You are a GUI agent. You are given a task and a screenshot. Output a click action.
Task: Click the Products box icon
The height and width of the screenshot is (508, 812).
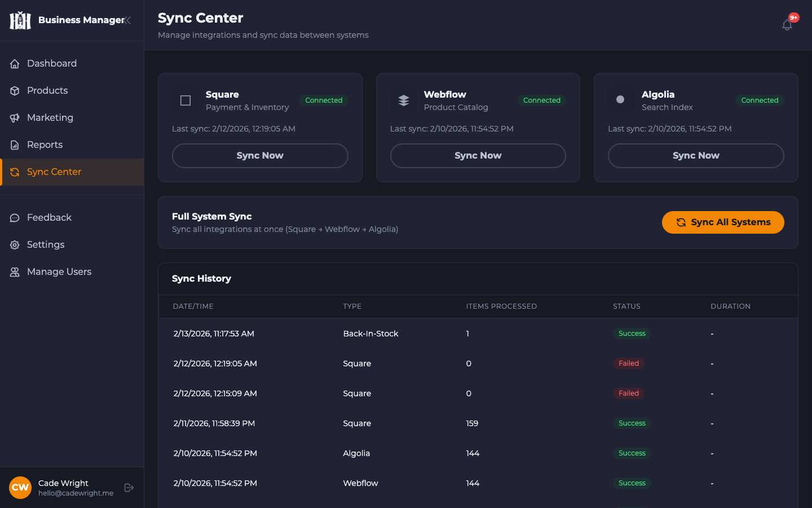coord(15,91)
